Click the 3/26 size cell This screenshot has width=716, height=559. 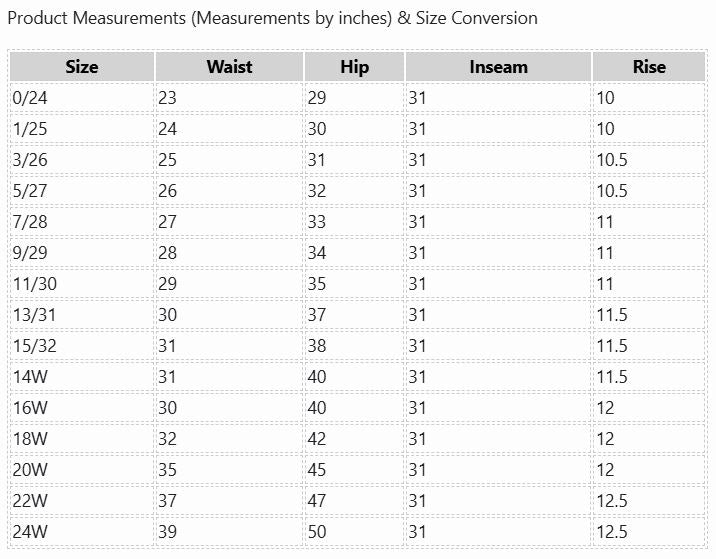coord(28,160)
